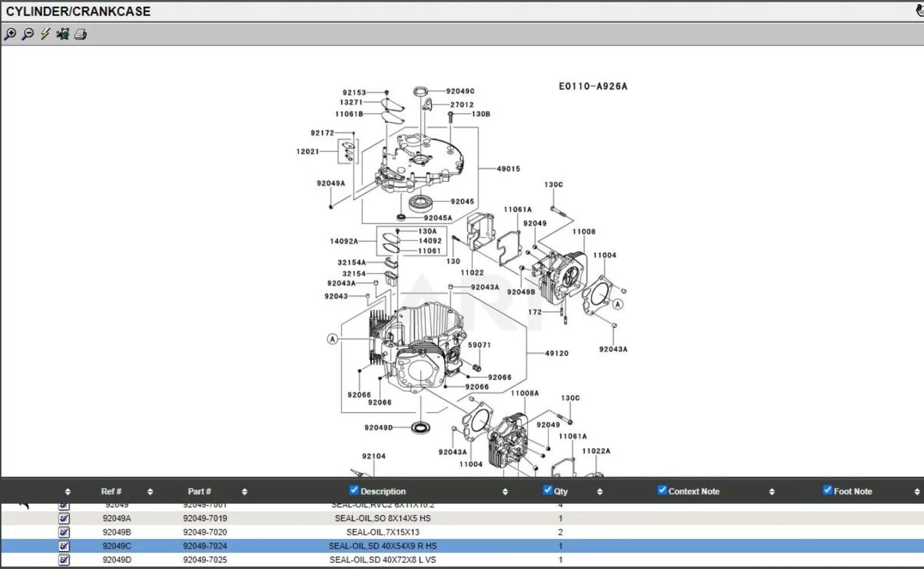Click the zoom out magnifier icon

click(x=27, y=35)
